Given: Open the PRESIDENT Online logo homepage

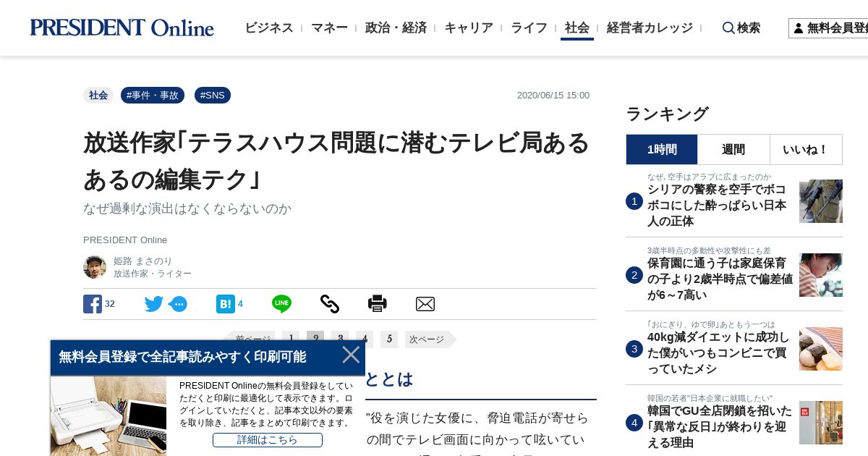Looking at the screenshot, I should pyautogui.click(x=122, y=28).
